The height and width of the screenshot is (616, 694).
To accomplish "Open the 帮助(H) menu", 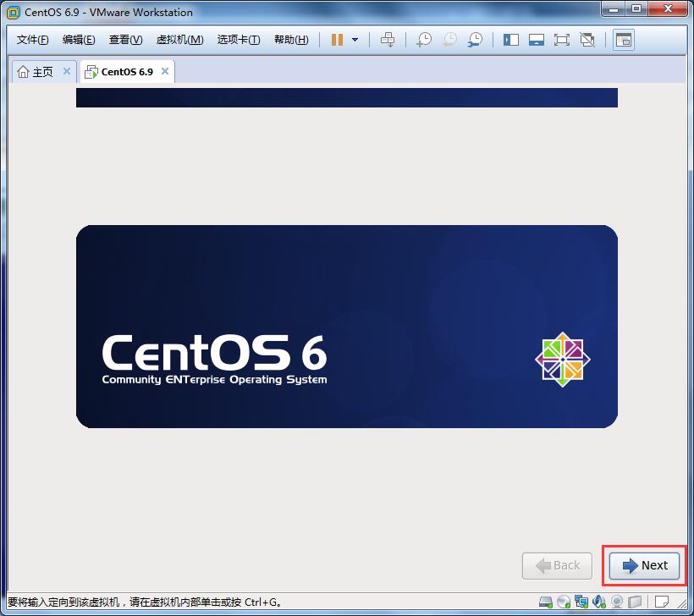I will click(x=291, y=40).
